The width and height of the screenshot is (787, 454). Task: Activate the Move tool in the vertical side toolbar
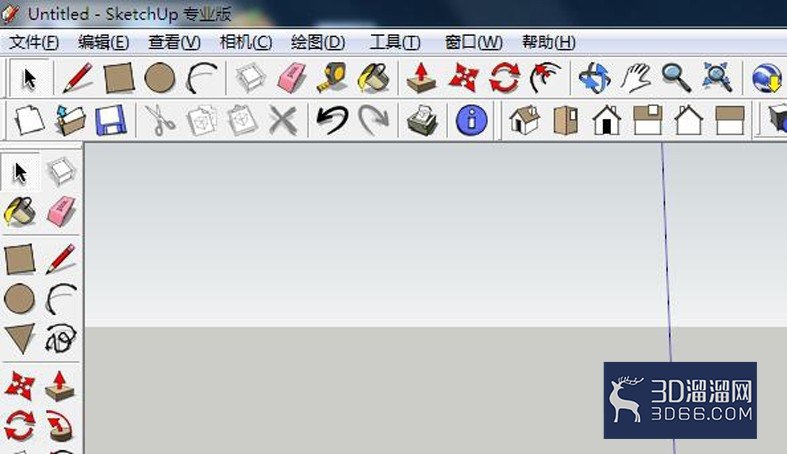(x=20, y=386)
